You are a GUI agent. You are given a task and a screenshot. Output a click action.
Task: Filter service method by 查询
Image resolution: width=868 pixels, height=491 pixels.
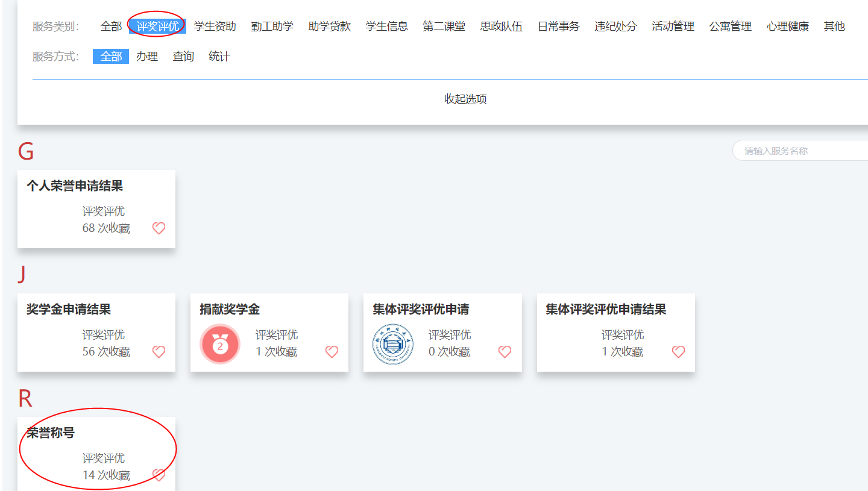click(x=183, y=57)
